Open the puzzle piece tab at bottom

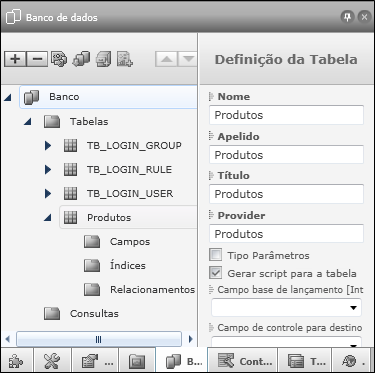point(16,361)
